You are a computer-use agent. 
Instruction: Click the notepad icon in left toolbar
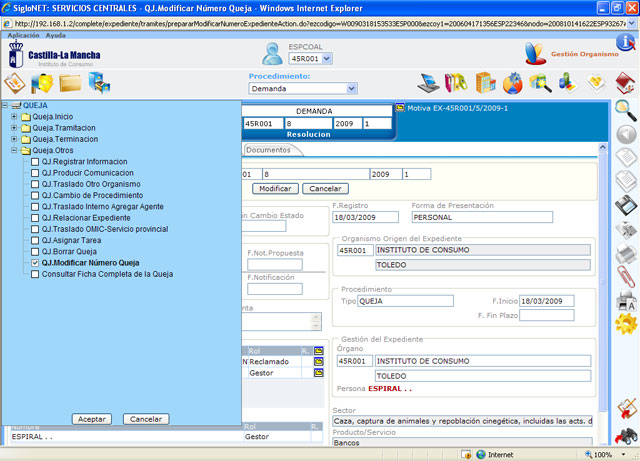pyautogui.click(x=15, y=83)
